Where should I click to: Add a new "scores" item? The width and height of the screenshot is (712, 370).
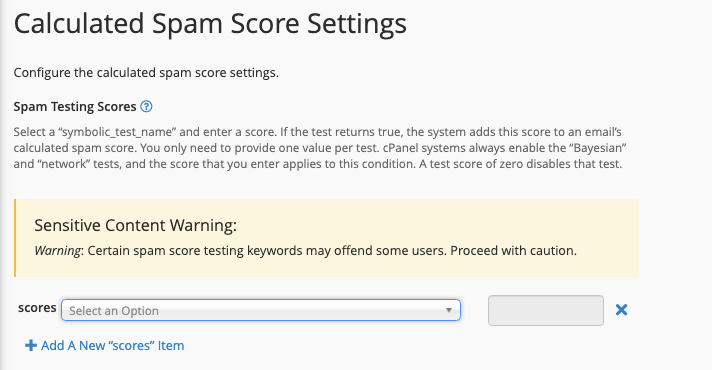[104, 345]
